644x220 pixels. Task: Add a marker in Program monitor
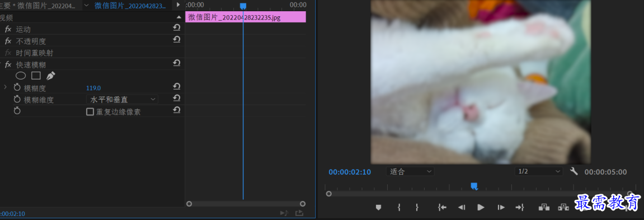378,207
